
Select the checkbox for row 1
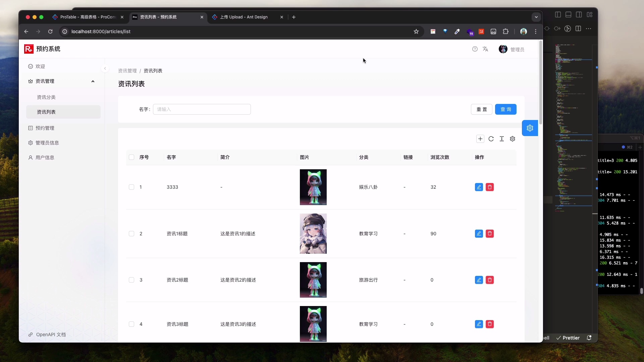click(x=131, y=187)
